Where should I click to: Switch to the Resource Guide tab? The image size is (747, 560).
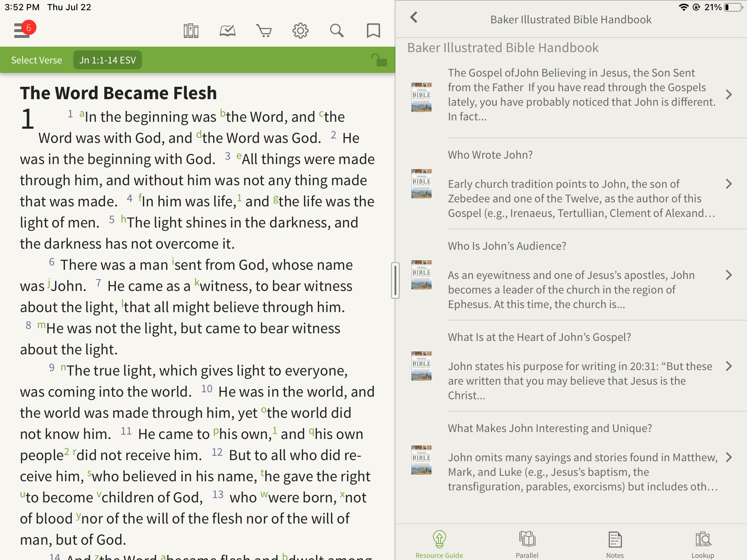tap(440, 544)
